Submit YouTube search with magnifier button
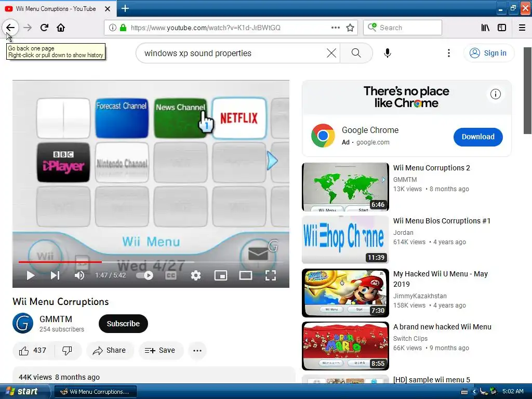This screenshot has height=399, width=532. pos(356,53)
